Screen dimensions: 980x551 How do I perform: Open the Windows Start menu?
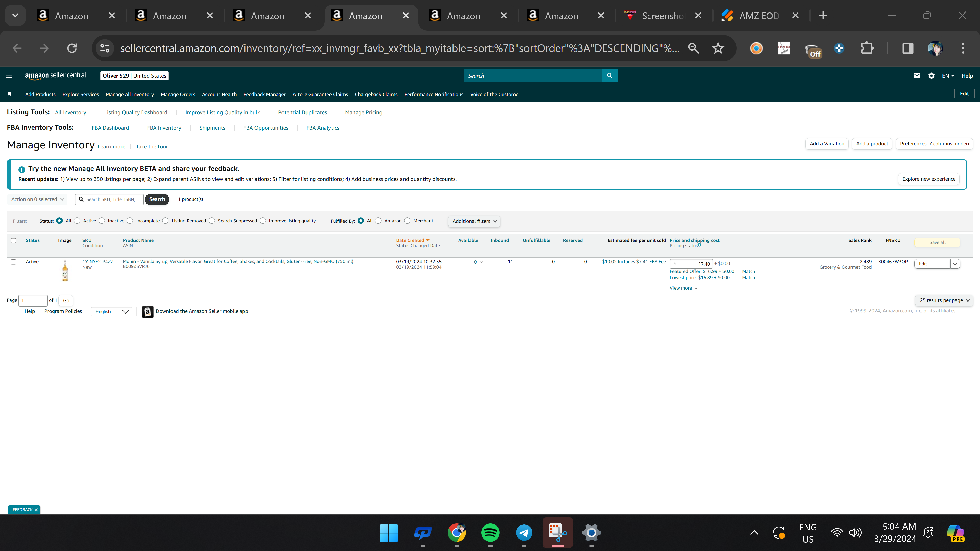pyautogui.click(x=389, y=533)
